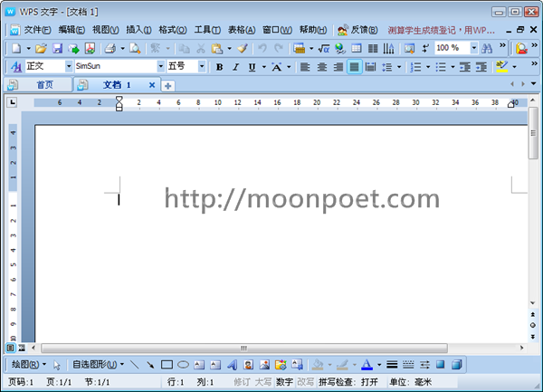Select the rectangle shape tool

(167, 365)
